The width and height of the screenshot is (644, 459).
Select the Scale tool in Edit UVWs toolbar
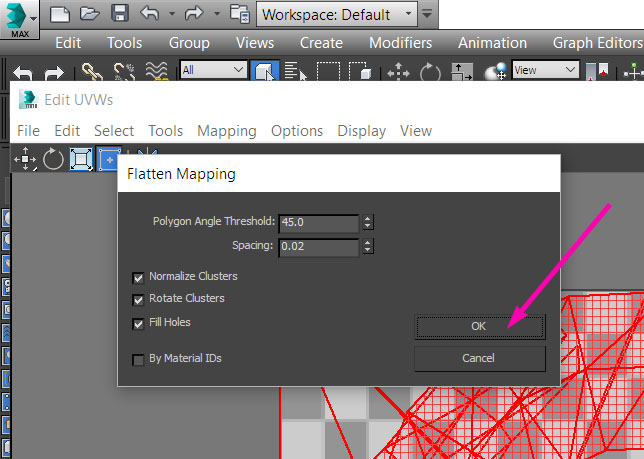click(81, 159)
